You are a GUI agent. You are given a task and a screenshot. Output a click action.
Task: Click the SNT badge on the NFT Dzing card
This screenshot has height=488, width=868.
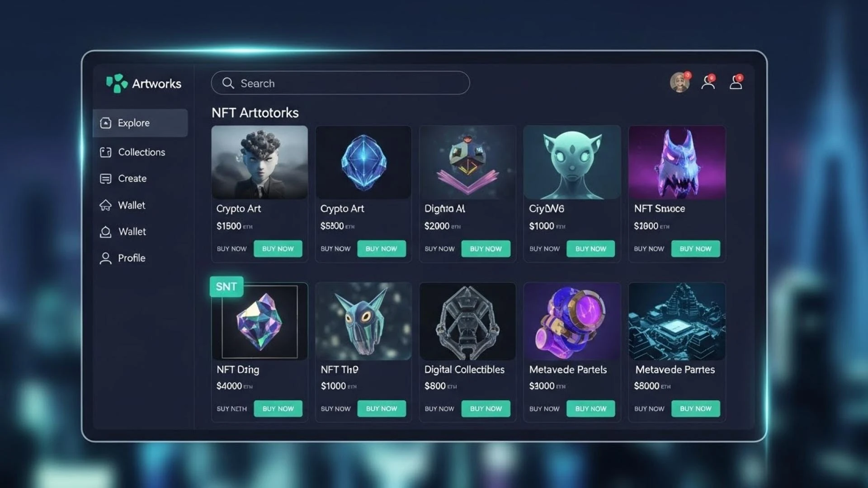click(226, 286)
